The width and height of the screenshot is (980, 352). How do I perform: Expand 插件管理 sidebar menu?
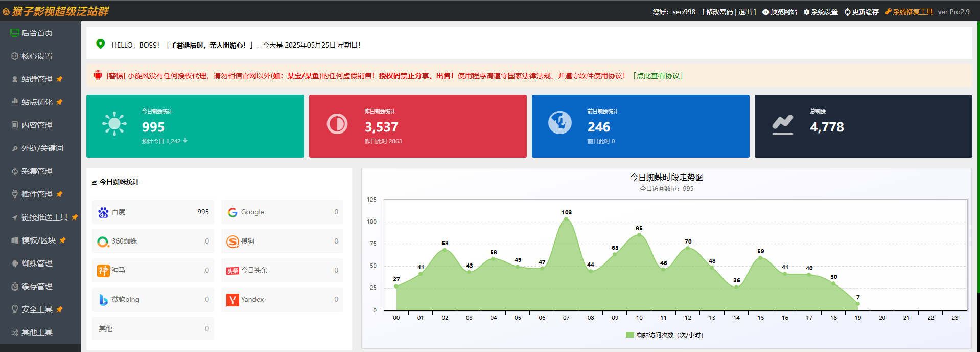[37, 194]
